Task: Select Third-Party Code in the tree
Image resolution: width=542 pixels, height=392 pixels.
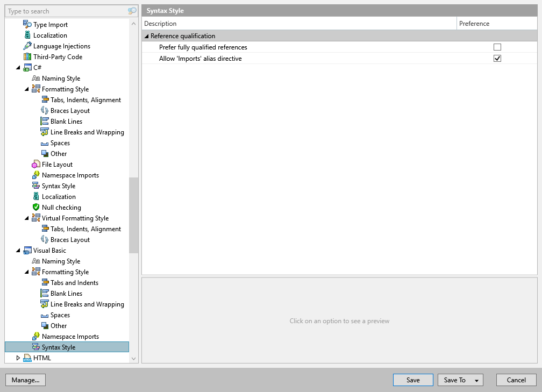Action: [x=58, y=56]
